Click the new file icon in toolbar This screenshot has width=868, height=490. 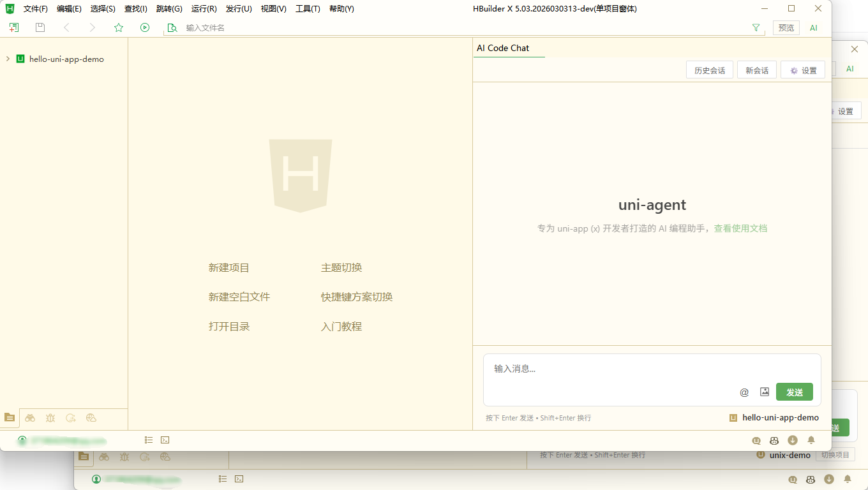(x=14, y=27)
